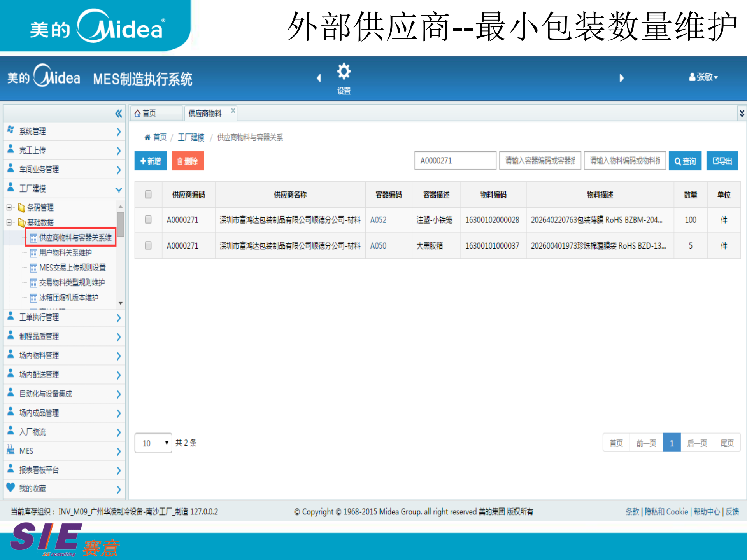The height and width of the screenshot is (560, 747).
Task: Open container link A052
Action: [x=378, y=220]
